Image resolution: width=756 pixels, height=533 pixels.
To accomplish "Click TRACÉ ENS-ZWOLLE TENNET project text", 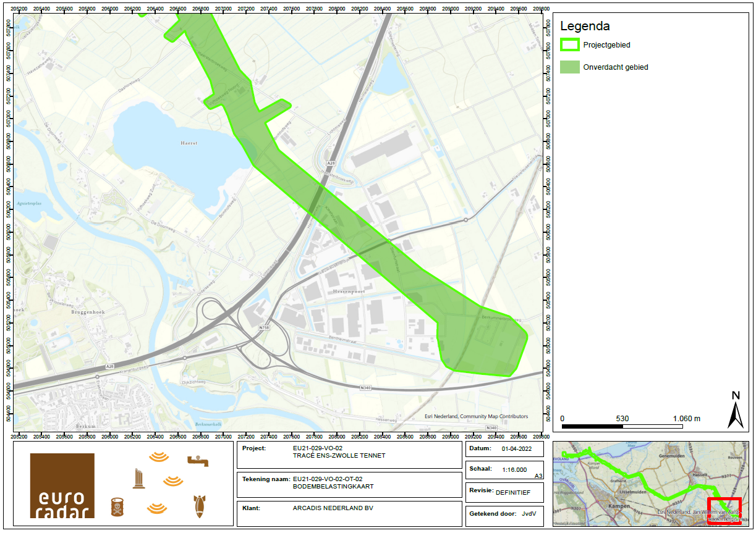I will point(339,456).
